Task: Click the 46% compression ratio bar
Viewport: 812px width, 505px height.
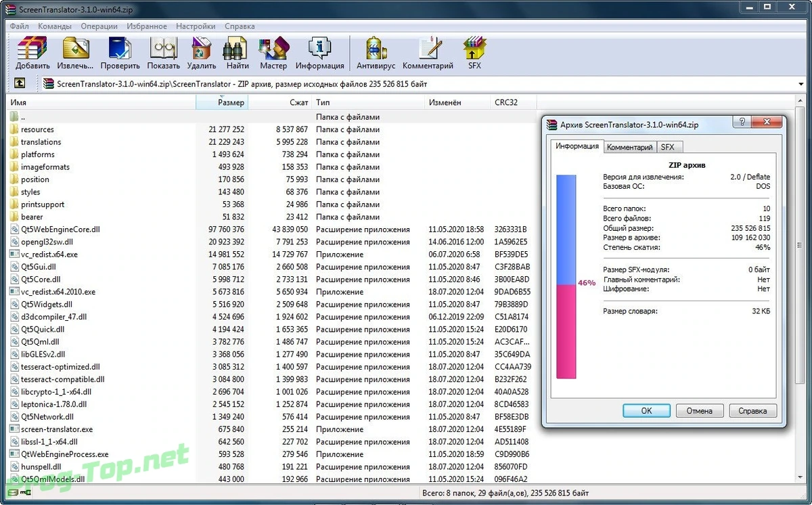Action: [566, 277]
